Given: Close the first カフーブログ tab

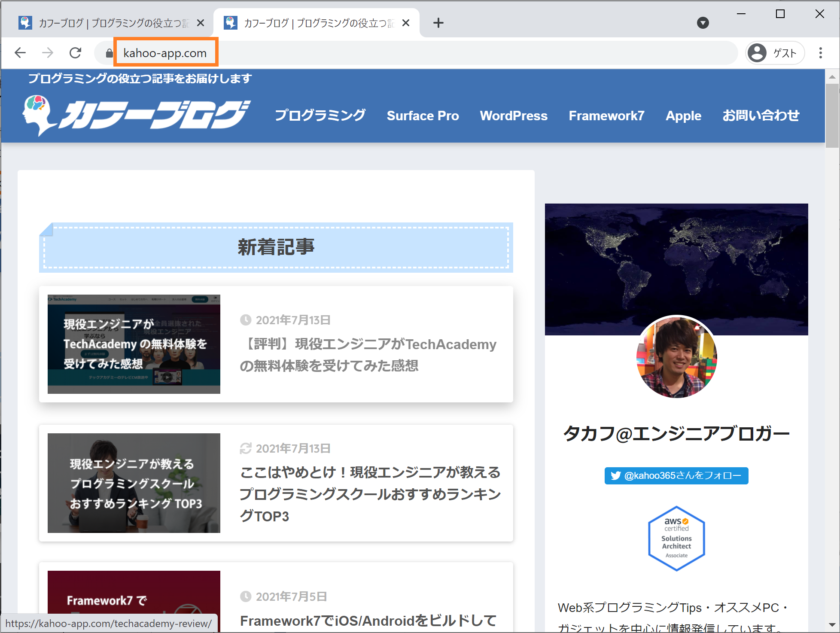Looking at the screenshot, I should [200, 23].
